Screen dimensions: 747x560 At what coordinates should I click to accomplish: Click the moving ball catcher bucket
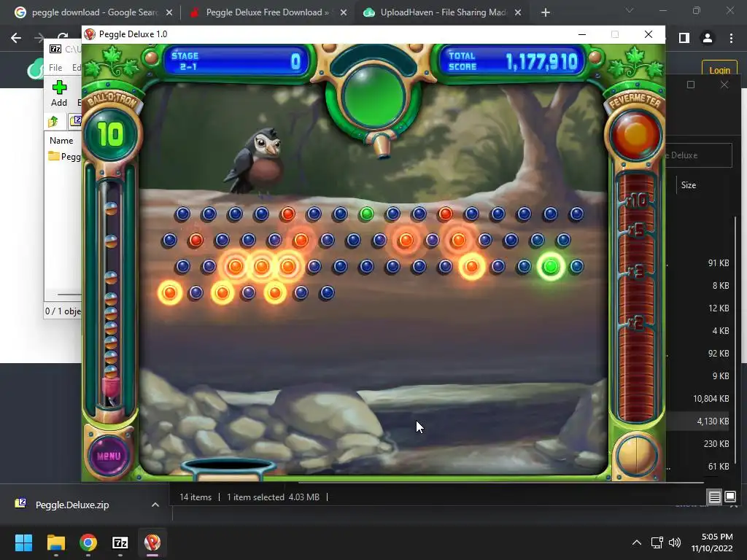228,468
